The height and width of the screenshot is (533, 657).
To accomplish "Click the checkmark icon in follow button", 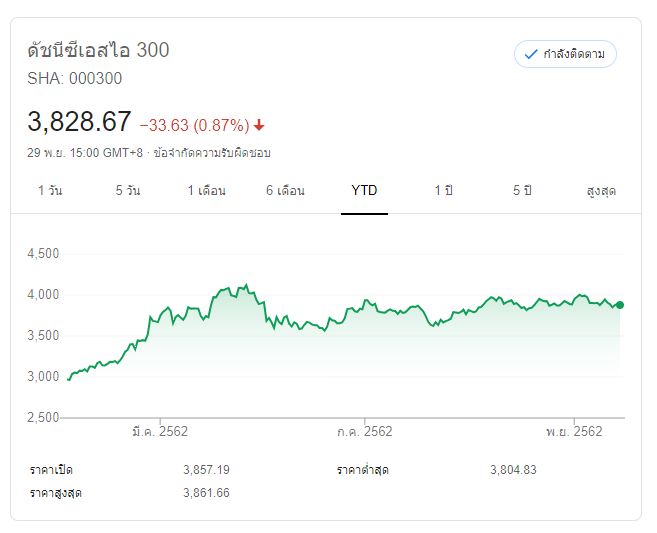I will 531,54.
